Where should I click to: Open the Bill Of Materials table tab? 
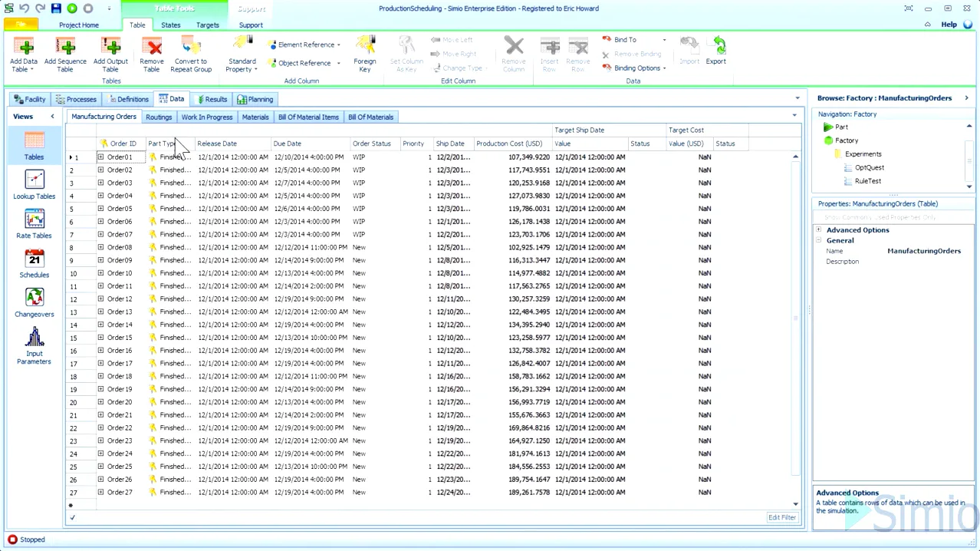pos(370,117)
